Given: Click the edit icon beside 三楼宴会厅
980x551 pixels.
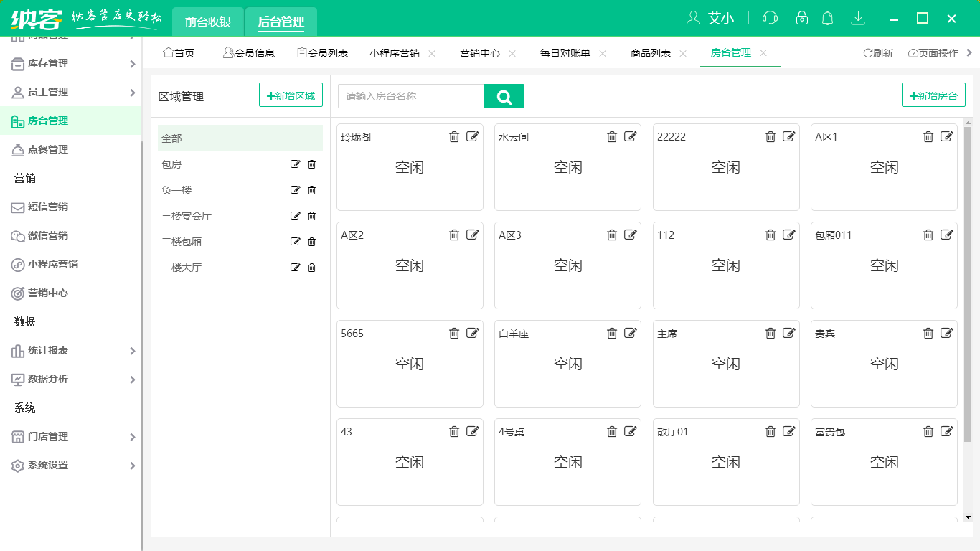Looking at the screenshot, I should pos(295,215).
